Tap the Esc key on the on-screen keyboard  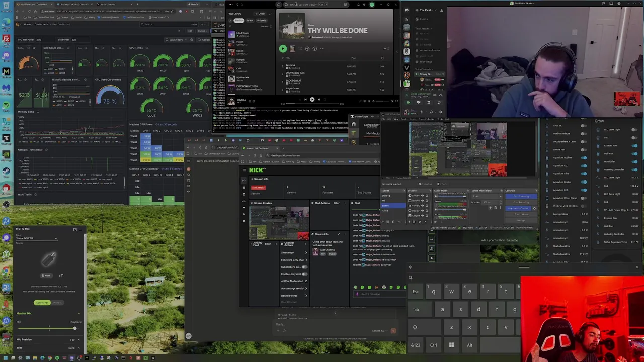click(x=416, y=292)
